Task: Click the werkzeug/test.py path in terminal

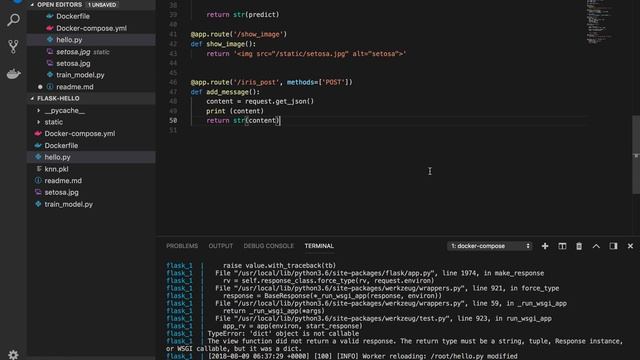Action: (x=342, y=318)
